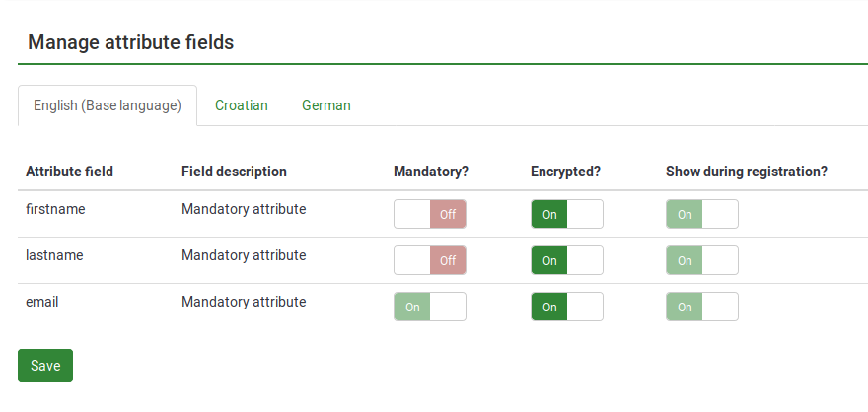This screenshot has height=412, width=868.
Task: Click the Mandatory? column header
Action: coord(430,172)
